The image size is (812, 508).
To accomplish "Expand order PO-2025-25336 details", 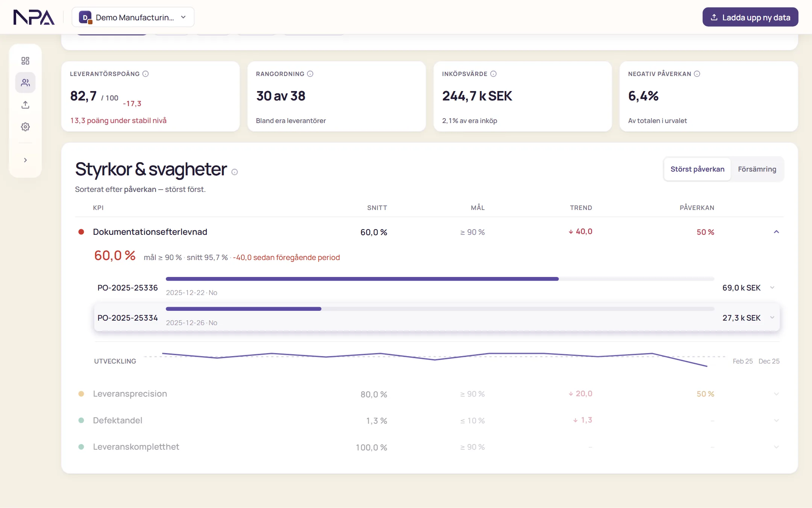I will [x=772, y=287].
